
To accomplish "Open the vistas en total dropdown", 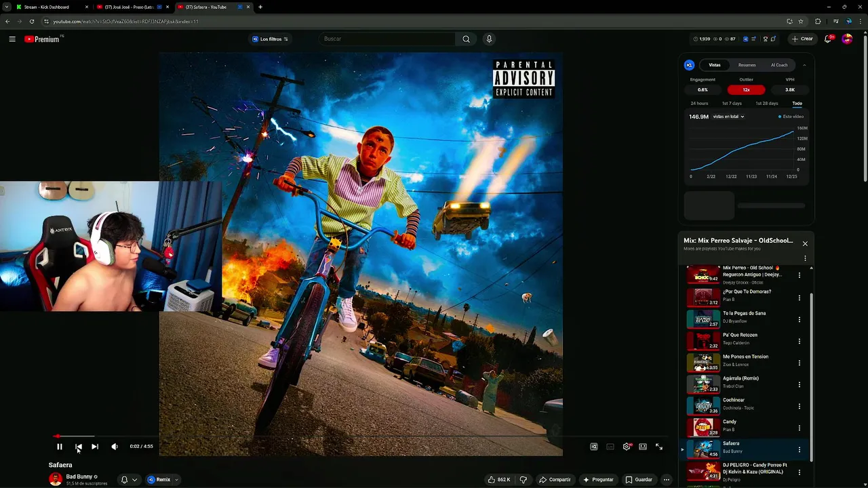I will [728, 117].
